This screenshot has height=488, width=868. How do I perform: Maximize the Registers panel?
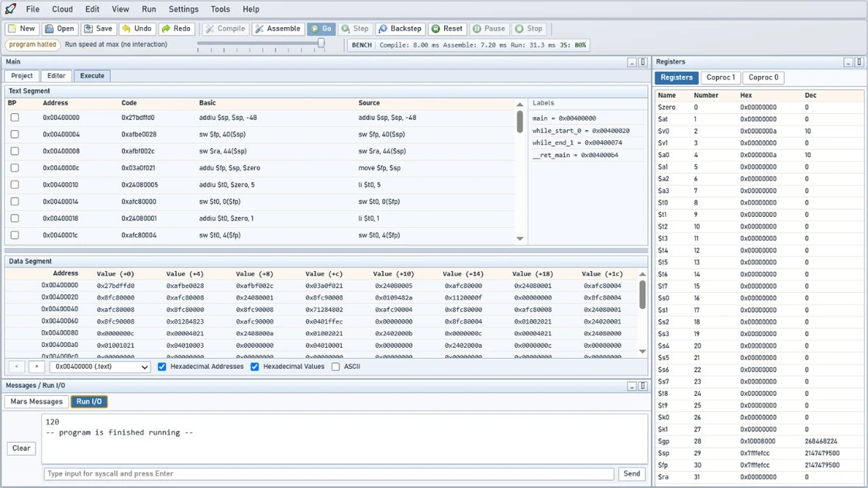[x=859, y=63]
